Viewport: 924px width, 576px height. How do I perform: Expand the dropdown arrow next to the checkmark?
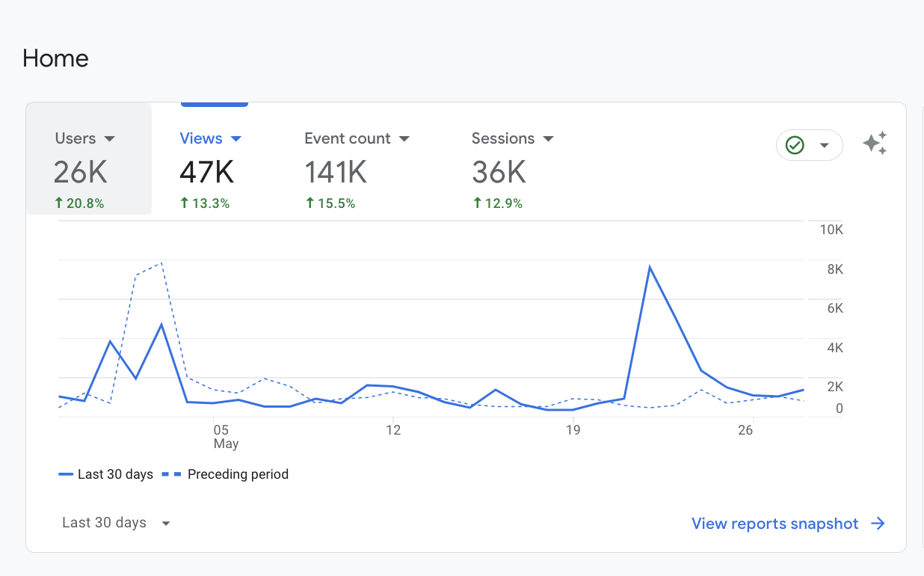click(x=825, y=145)
